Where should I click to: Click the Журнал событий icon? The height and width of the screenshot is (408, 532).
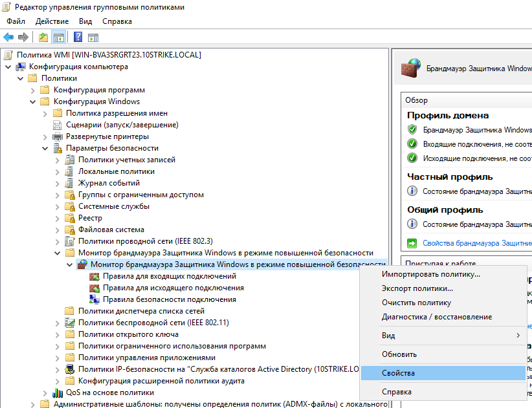69,184
